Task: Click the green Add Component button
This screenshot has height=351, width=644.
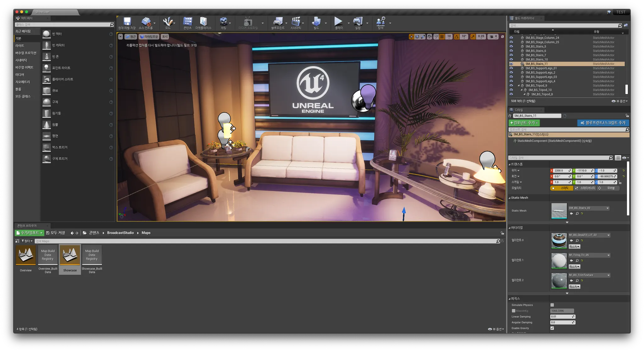Action: tap(524, 123)
